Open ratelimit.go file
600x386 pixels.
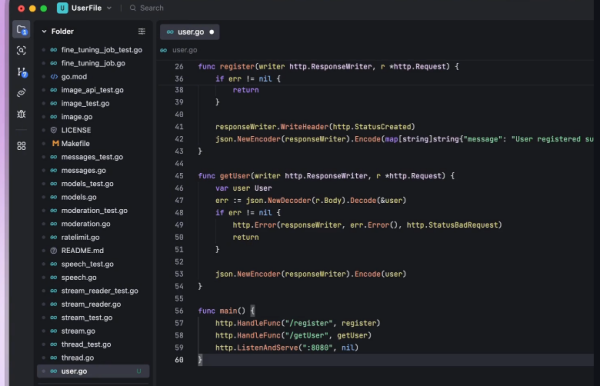[x=80, y=237]
